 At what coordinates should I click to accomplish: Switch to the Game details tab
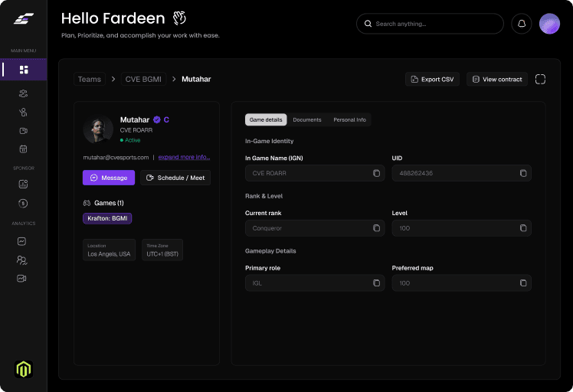tap(266, 119)
